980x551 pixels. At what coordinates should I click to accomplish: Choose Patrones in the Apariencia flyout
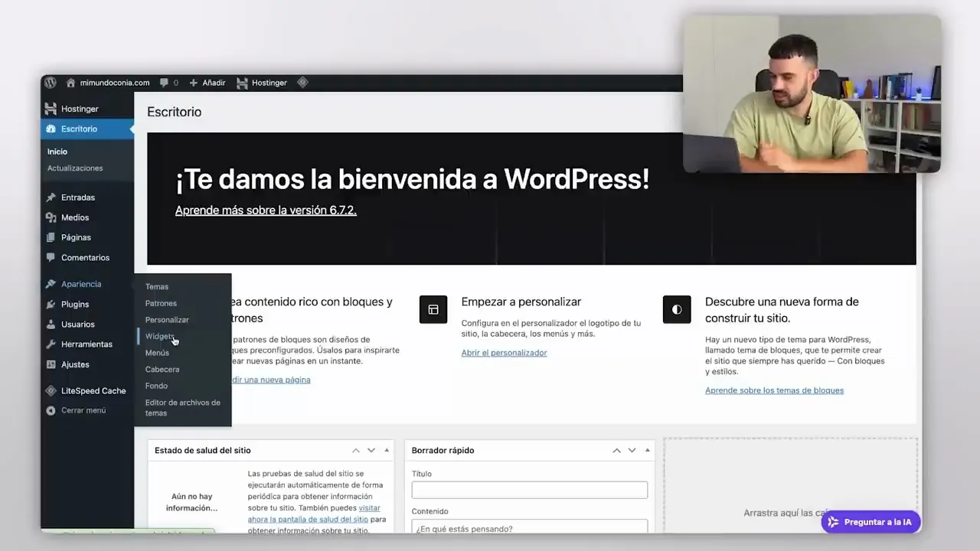tap(161, 303)
